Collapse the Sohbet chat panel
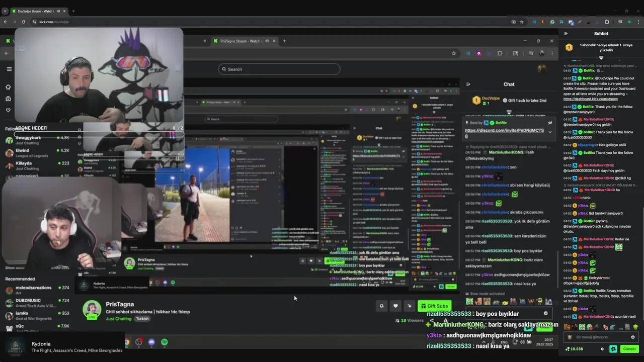This screenshot has width=644, height=362. [x=566, y=34]
